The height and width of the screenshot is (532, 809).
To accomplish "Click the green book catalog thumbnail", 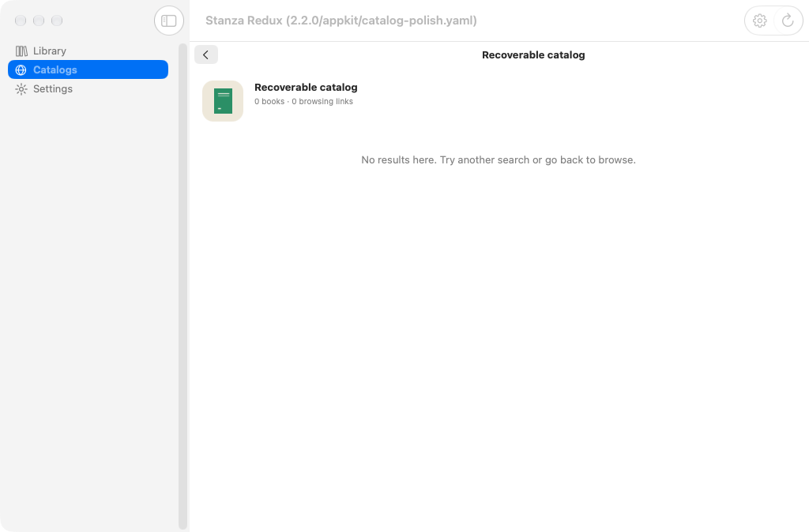I will [223, 101].
